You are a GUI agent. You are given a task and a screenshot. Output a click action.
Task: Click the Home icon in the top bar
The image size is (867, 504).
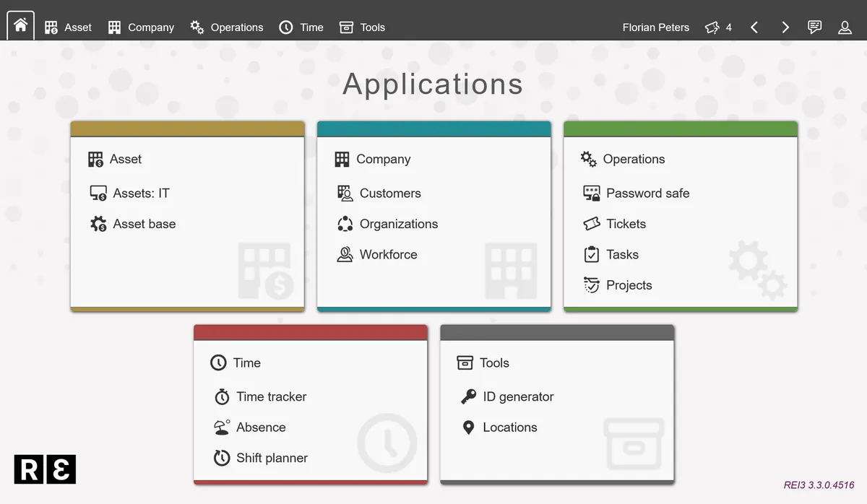point(20,26)
